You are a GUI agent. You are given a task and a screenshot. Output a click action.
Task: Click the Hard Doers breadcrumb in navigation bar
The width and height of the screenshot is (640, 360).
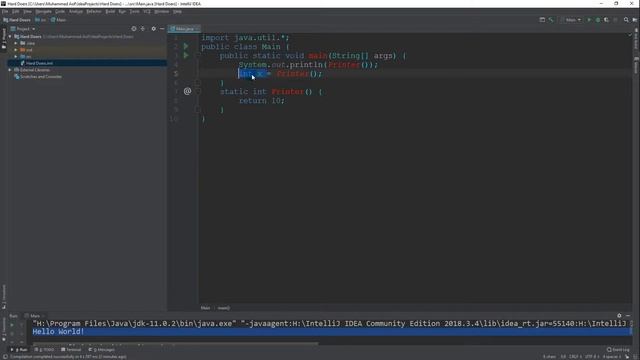coord(17,20)
